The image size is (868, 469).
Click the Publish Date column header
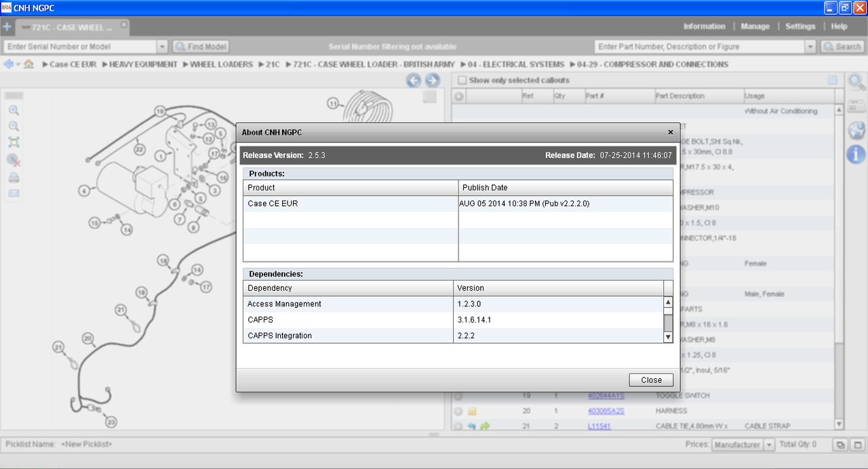pyautogui.click(x=566, y=188)
